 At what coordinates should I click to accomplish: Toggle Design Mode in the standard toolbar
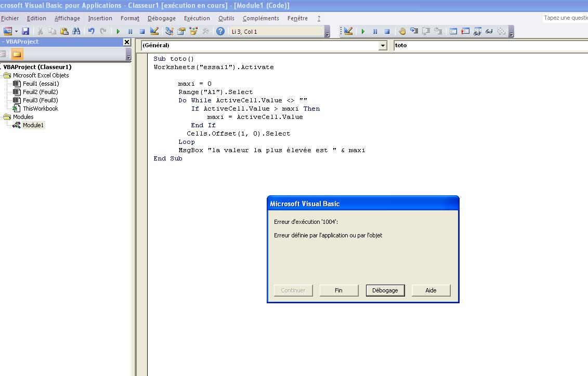tap(154, 32)
